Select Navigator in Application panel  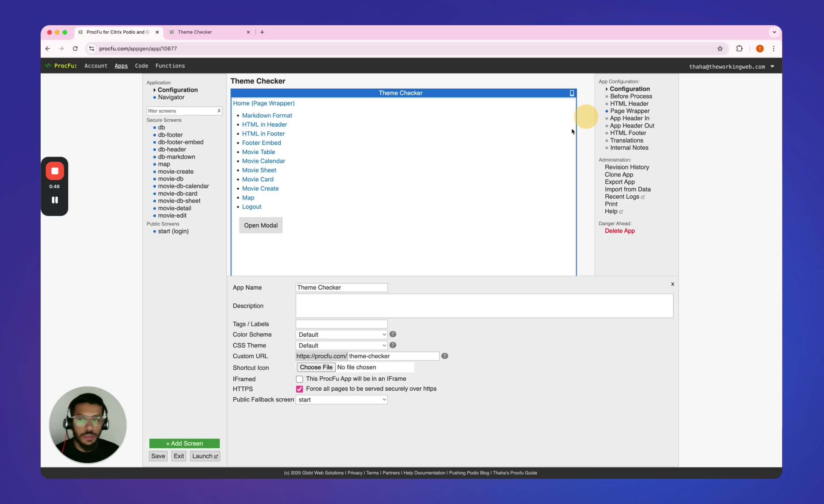[171, 97]
